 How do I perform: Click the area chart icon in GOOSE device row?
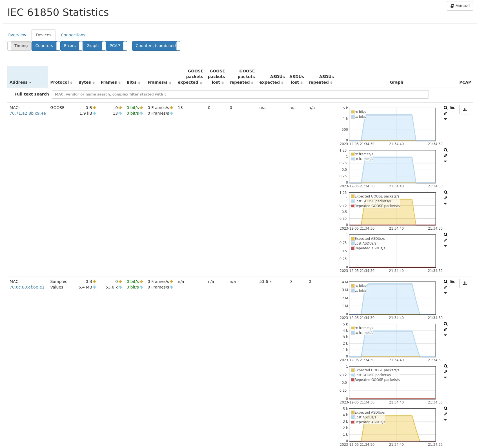point(453,108)
